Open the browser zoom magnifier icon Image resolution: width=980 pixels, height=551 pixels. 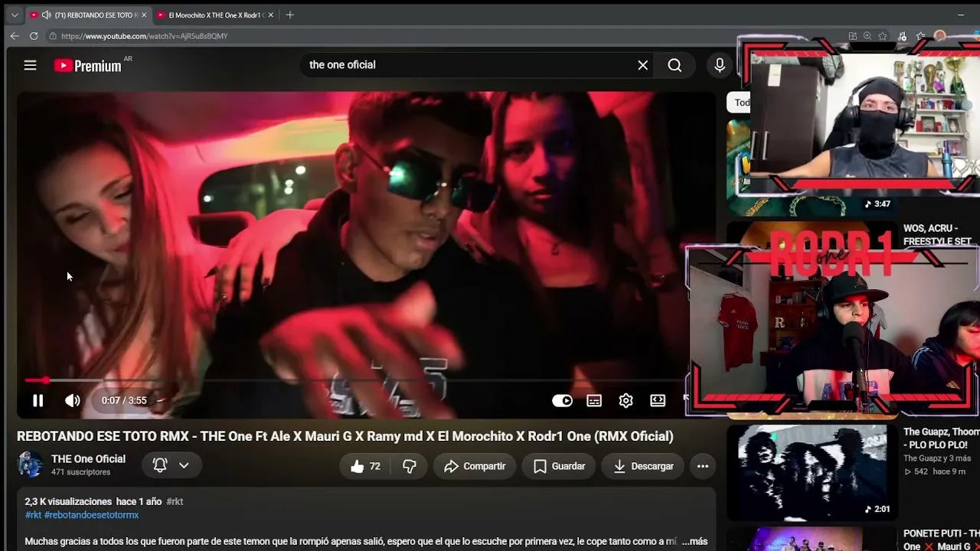point(867,36)
